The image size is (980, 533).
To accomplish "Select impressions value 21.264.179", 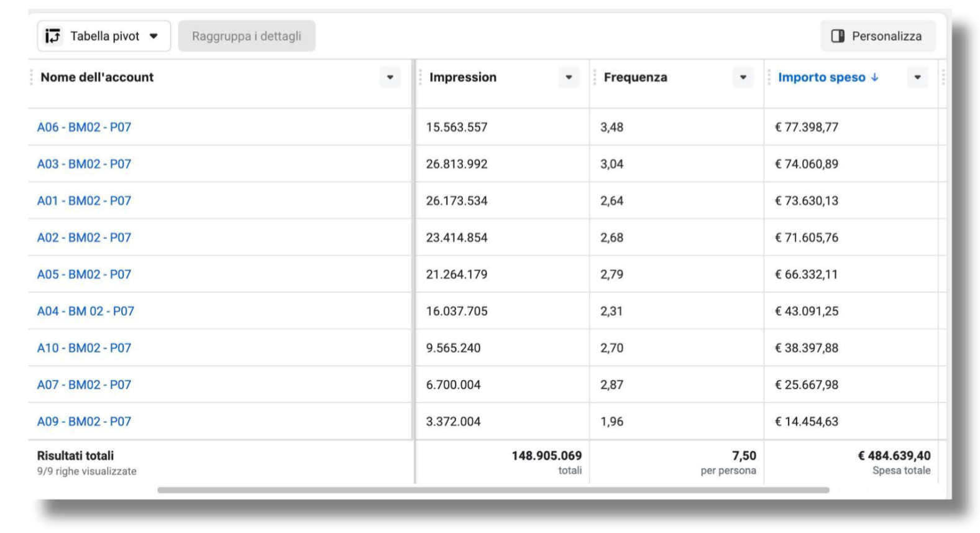I will click(x=457, y=274).
